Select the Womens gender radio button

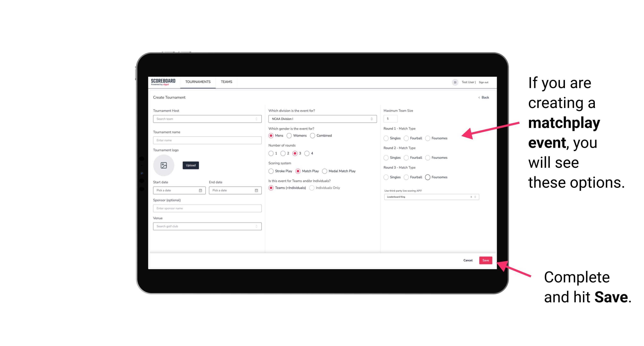pyautogui.click(x=290, y=135)
